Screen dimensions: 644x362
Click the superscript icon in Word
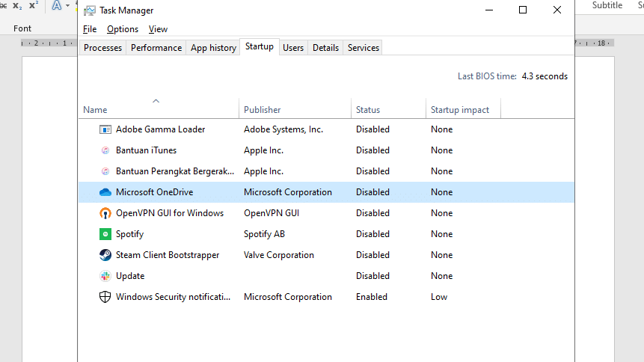[33, 6]
